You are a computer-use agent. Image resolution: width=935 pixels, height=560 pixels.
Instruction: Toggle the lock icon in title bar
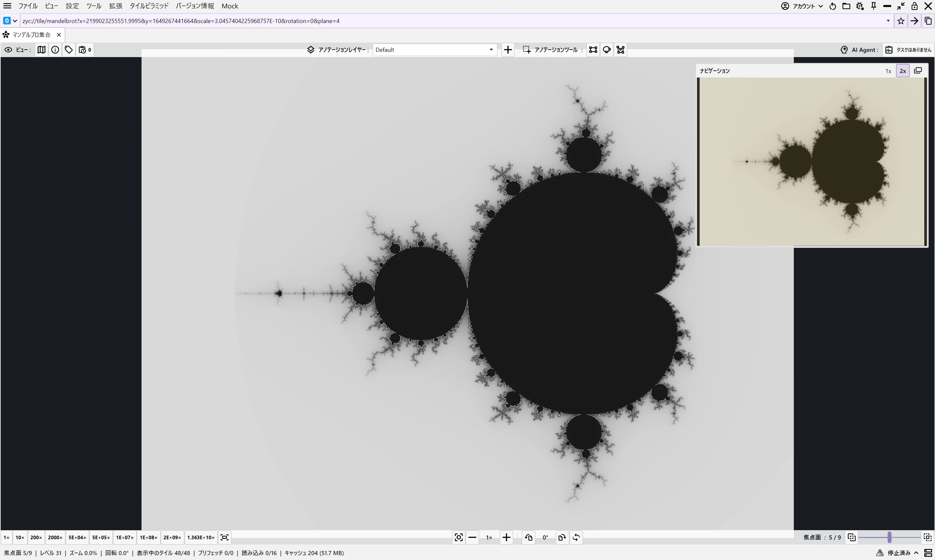point(914,6)
